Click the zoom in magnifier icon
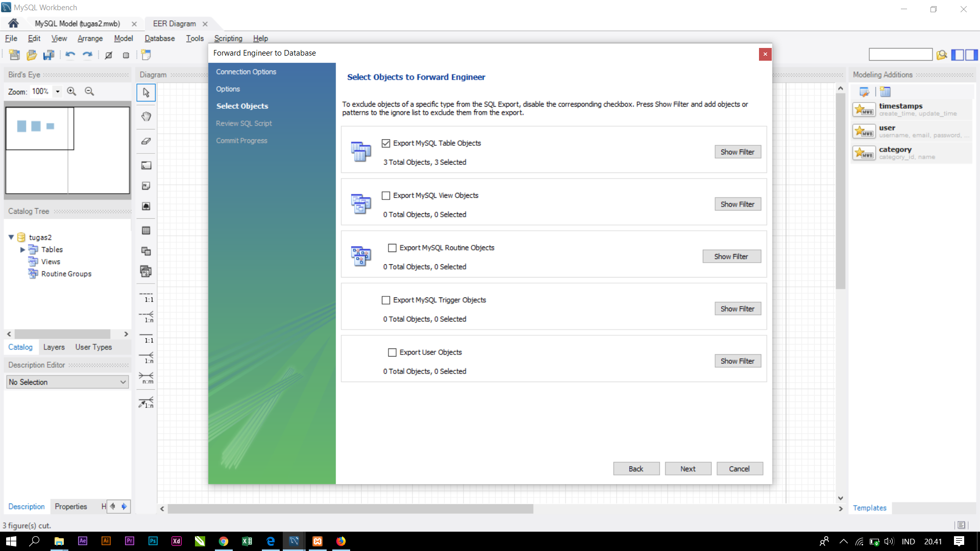This screenshot has height=551, width=980. coord(71,91)
